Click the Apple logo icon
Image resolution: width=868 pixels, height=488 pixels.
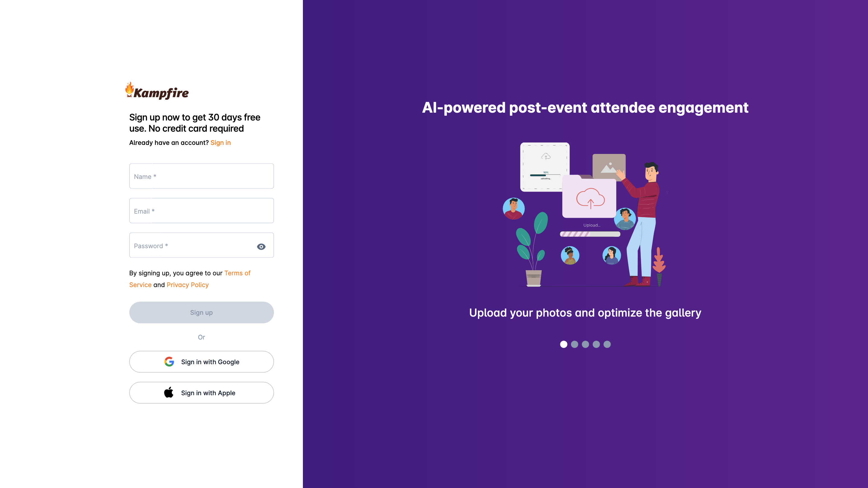[x=169, y=392]
